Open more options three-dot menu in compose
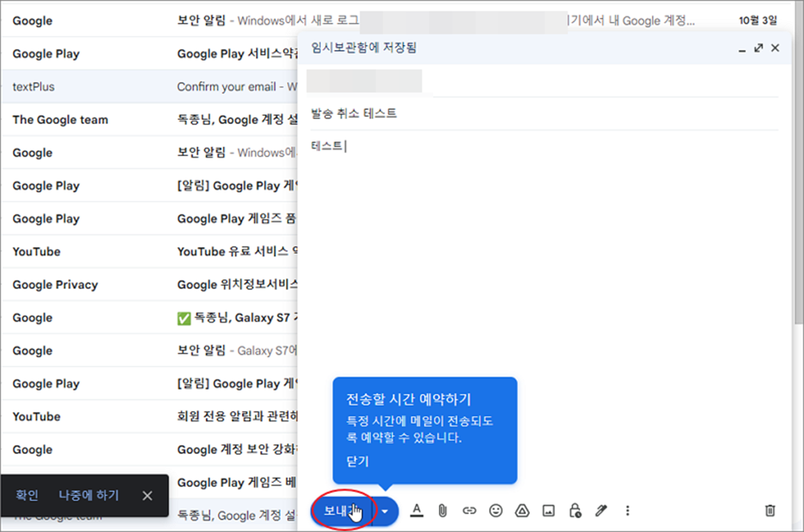 [628, 511]
